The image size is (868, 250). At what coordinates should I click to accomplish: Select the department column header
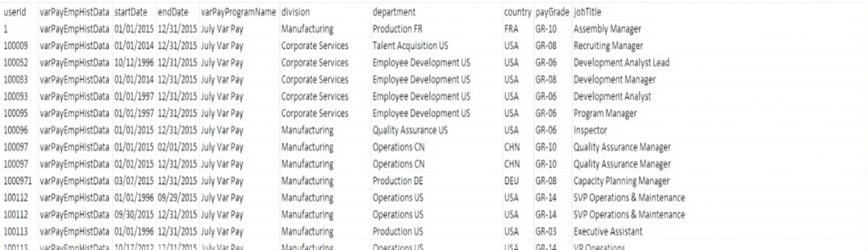tap(394, 12)
